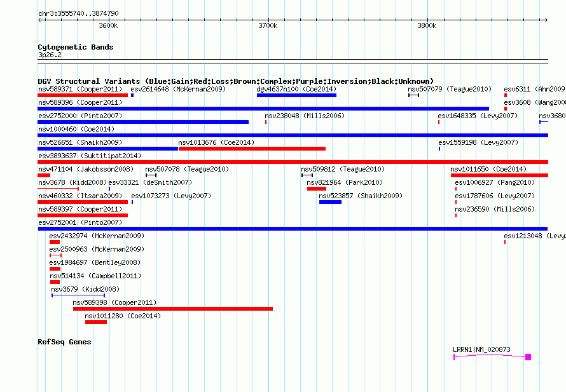Select the red bar of nsv589398
Image resolution: width=566 pixels, height=392 pixels.
173,309
